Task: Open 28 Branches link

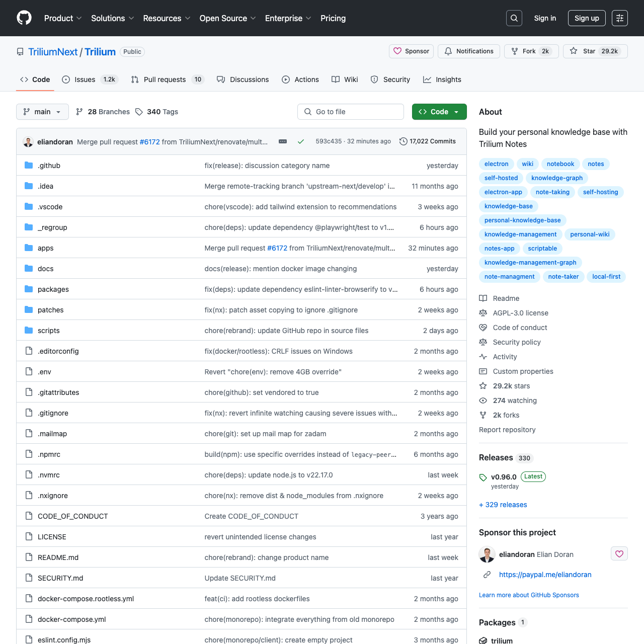Action: pyautogui.click(x=103, y=112)
